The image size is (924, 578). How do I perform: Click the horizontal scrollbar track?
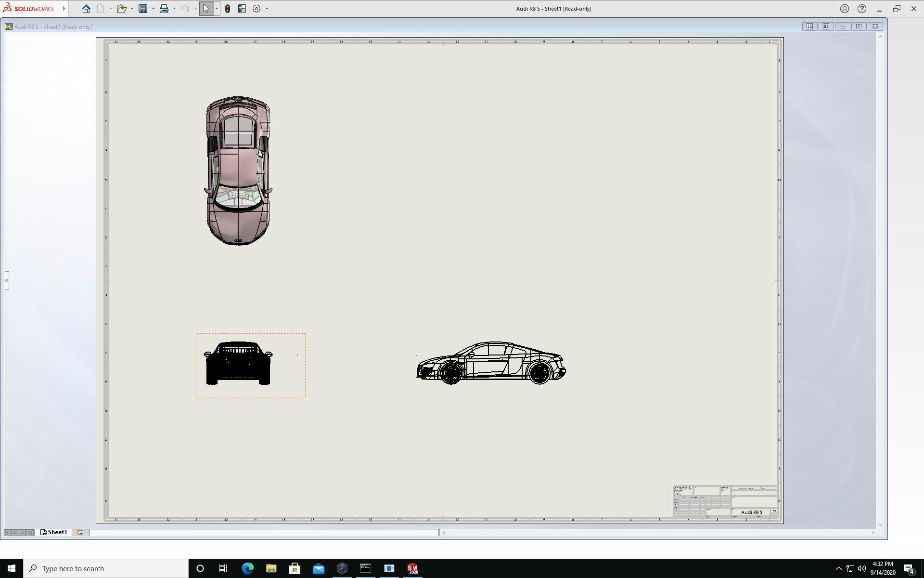(x=657, y=532)
